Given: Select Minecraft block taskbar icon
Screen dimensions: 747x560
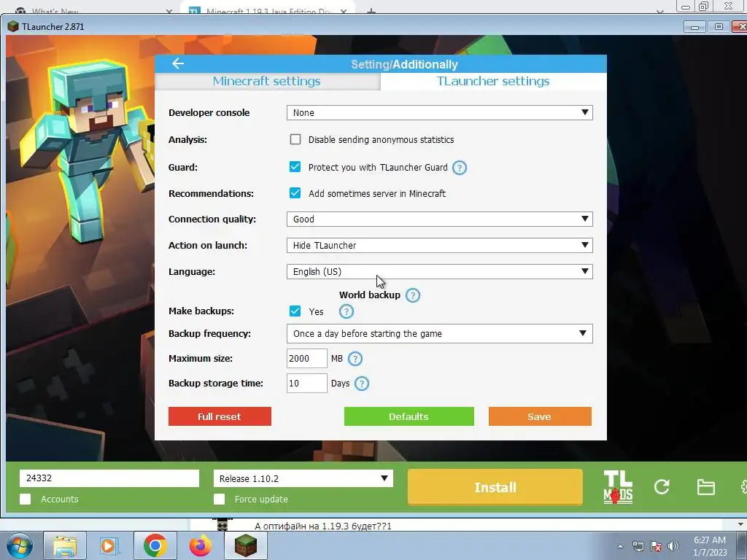Looking at the screenshot, I should 245,545.
